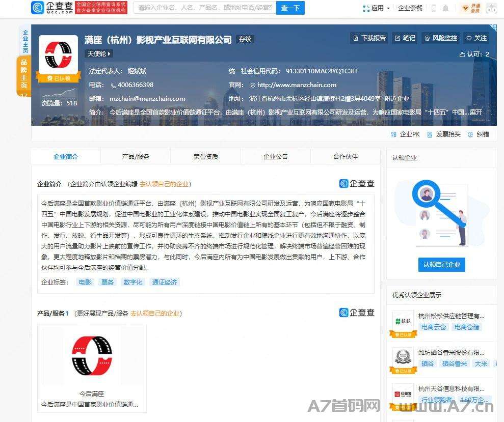Image resolution: width=504 pixels, height=422 pixels.
Task: Switch to the 企业简介 tab
Action: click(x=66, y=156)
